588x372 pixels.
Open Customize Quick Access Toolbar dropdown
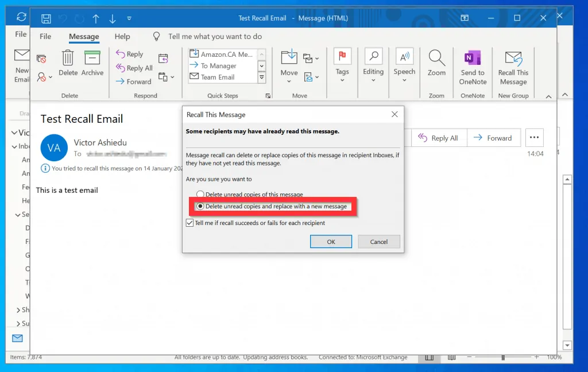(x=129, y=18)
